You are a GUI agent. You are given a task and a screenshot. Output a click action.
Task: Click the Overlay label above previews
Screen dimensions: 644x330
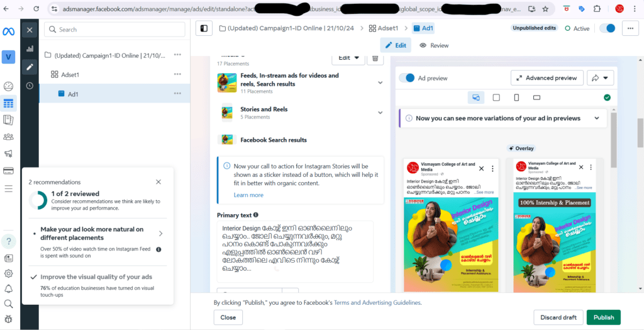(521, 148)
